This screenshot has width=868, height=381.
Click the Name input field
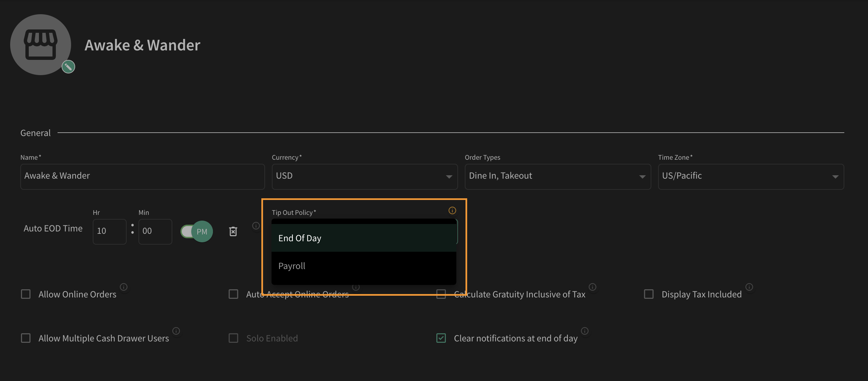pos(143,177)
